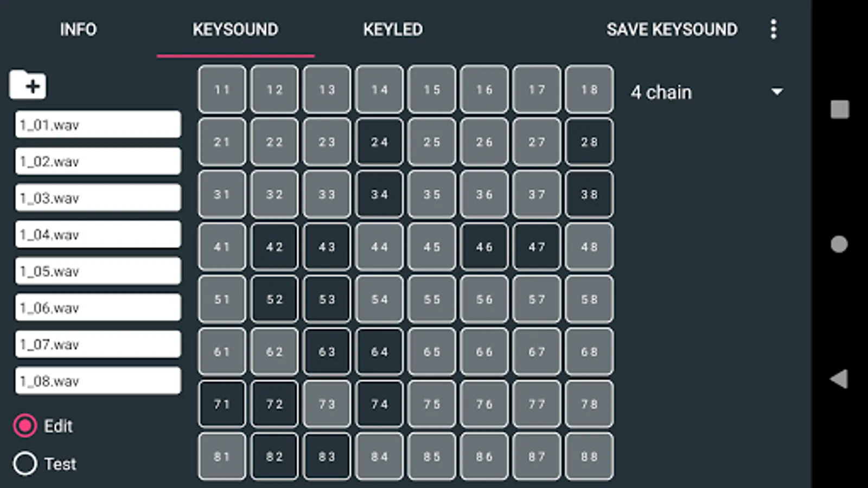Pick the 1_08.wav sound file
This screenshot has height=488, width=868.
tap(98, 381)
